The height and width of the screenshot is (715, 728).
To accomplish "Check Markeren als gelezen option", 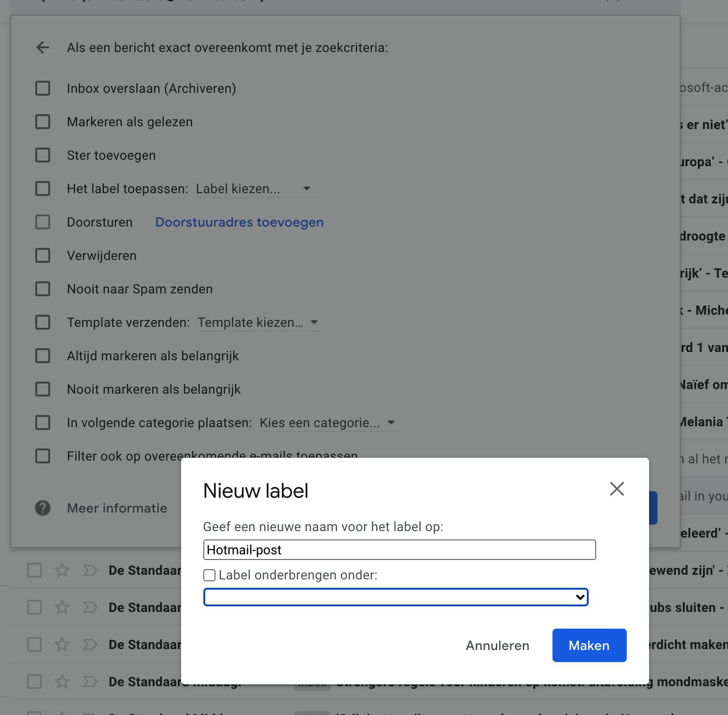I will (x=43, y=122).
